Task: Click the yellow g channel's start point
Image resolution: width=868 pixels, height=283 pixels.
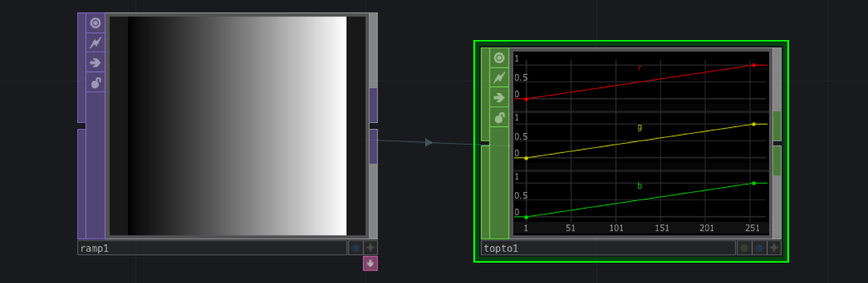Action: pyautogui.click(x=526, y=158)
